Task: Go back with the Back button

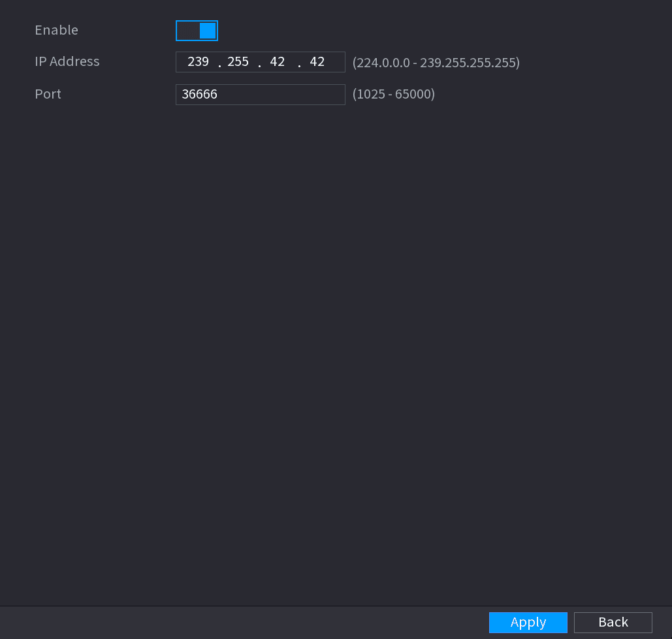Action: 613,622
